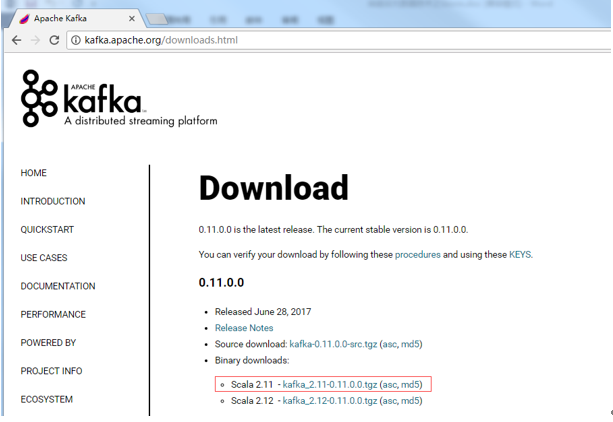Image resolution: width=613 pixels, height=422 pixels.
Task: Go to the QUICKSTART page
Action: click(x=47, y=230)
